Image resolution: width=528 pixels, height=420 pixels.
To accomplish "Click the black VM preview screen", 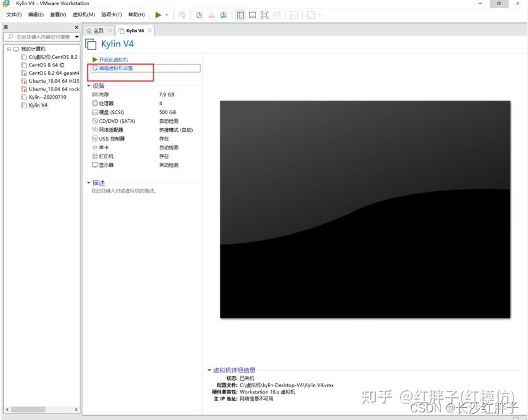I will coord(365,209).
